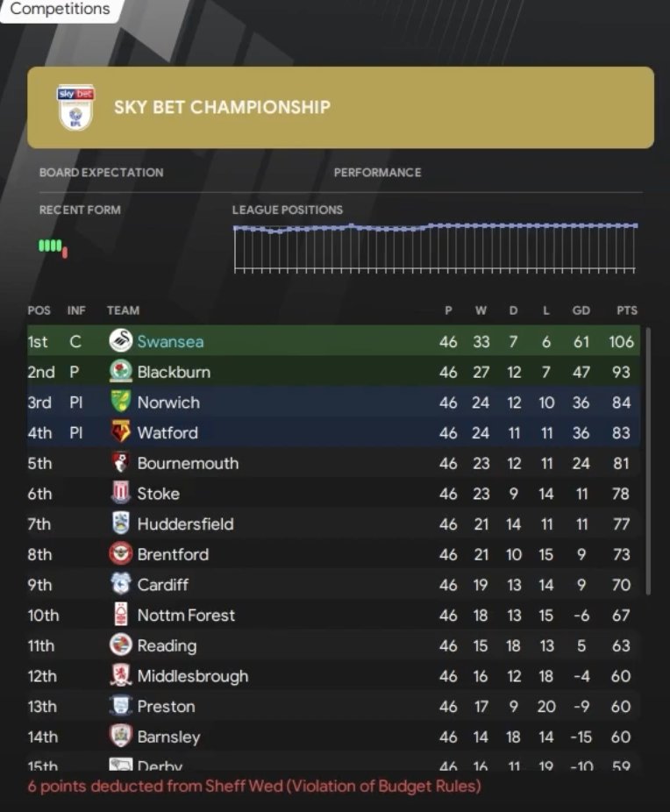Click the Brentford club crest
The image size is (670, 812).
tap(120, 554)
